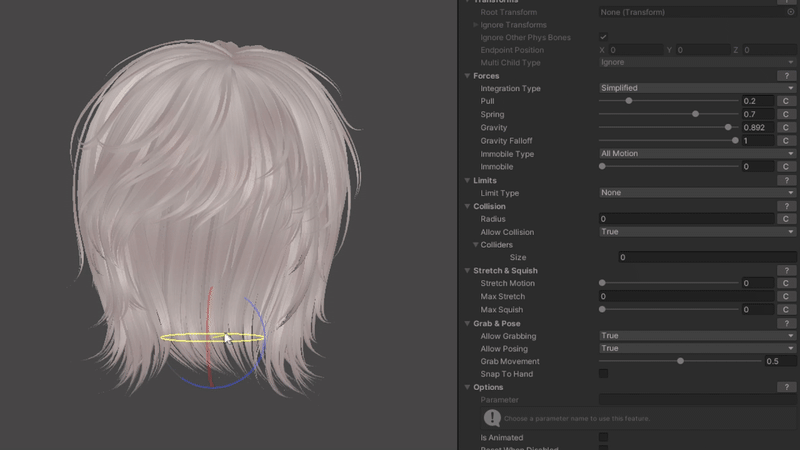800x450 pixels.
Task: Open the Allow Grabbing dropdown
Action: pos(696,336)
